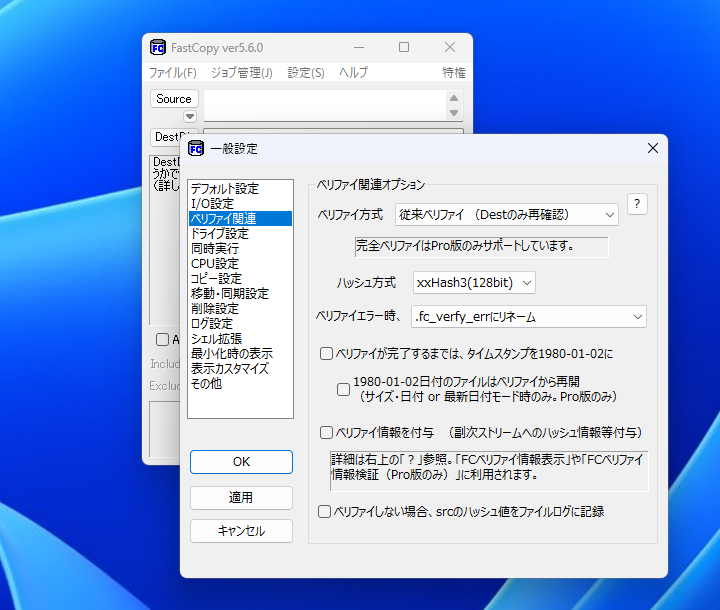The height and width of the screenshot is (610, 720).
Task: Select ドライブ設定 in settings list
Action: [240, 233]
